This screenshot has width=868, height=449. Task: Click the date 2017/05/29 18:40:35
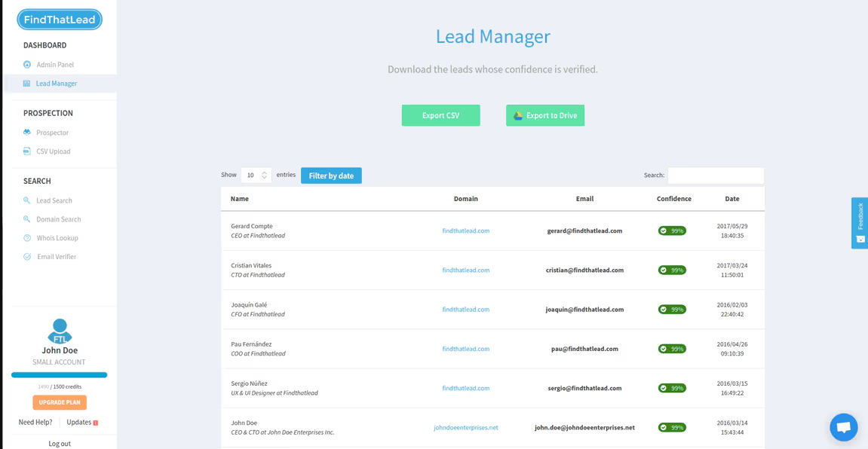click(732, 231)
